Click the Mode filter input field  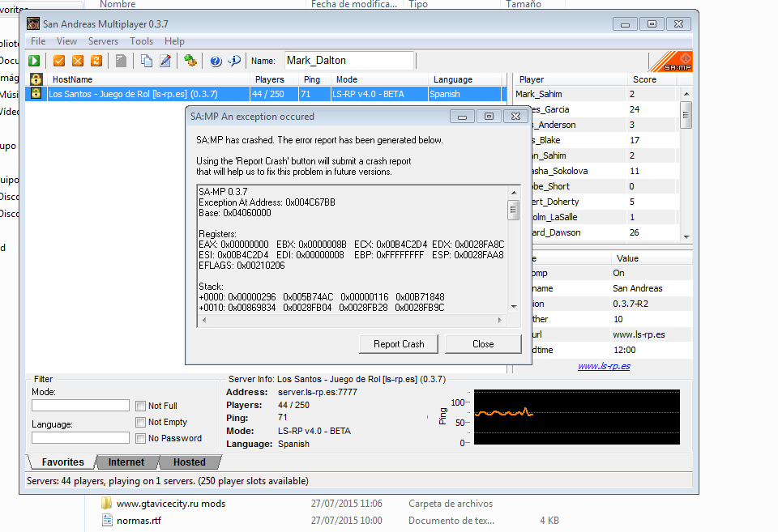coord(80,406)
